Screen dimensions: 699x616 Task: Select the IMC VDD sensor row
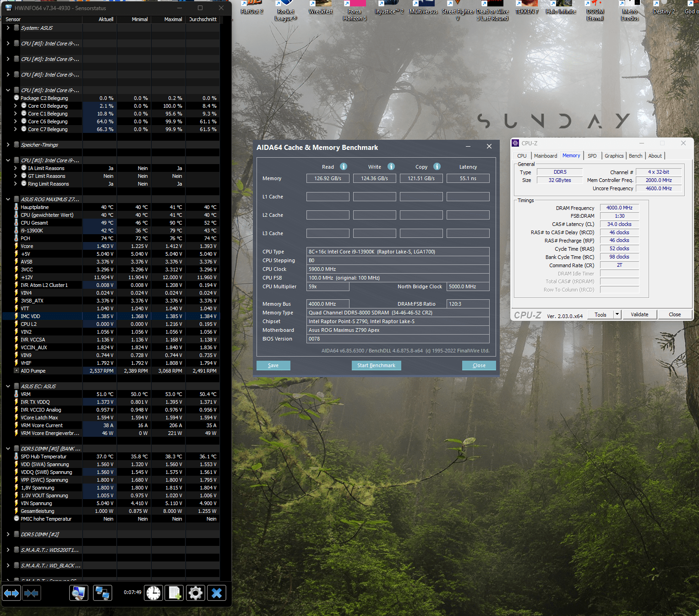point(31,316)
